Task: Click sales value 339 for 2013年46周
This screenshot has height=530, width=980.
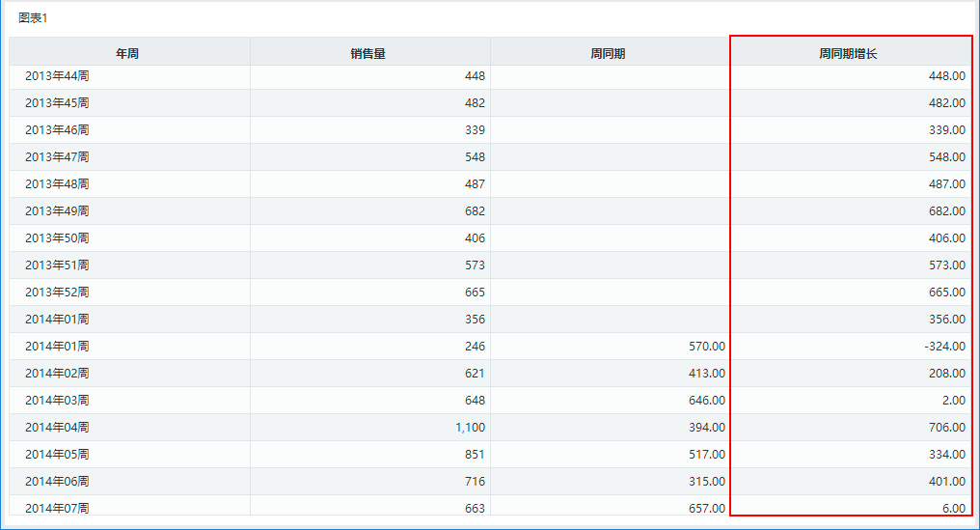Action: [x=475, y=129]
